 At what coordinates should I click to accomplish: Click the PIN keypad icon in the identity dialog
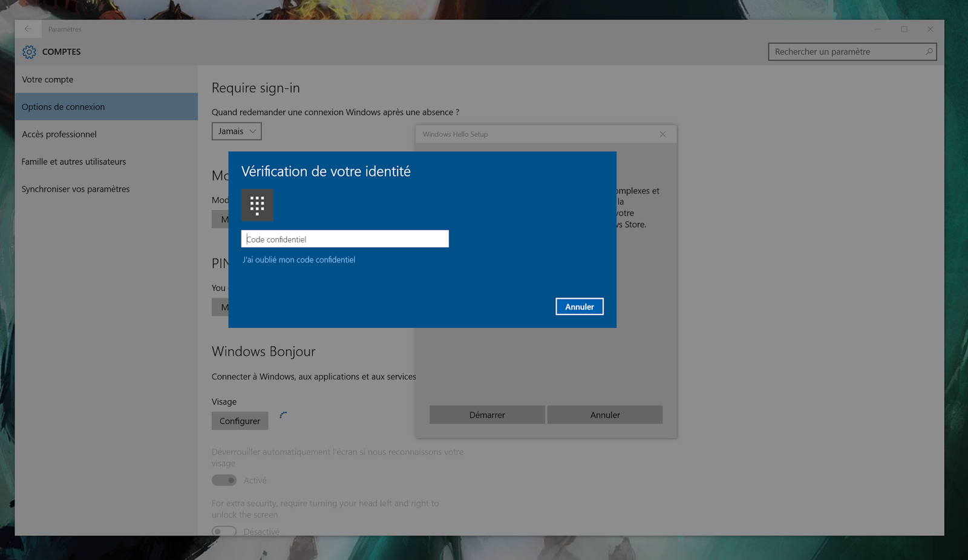pos(257,205)
